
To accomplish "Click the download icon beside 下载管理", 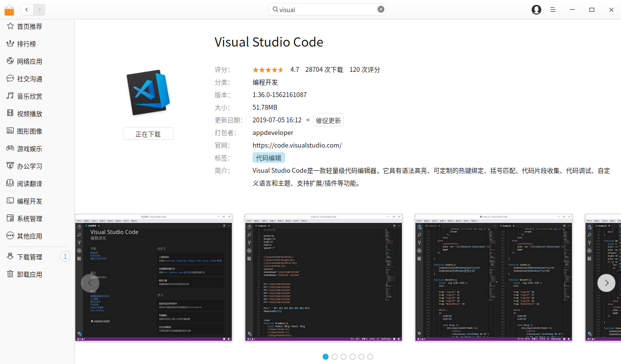I will click(10, 257).
